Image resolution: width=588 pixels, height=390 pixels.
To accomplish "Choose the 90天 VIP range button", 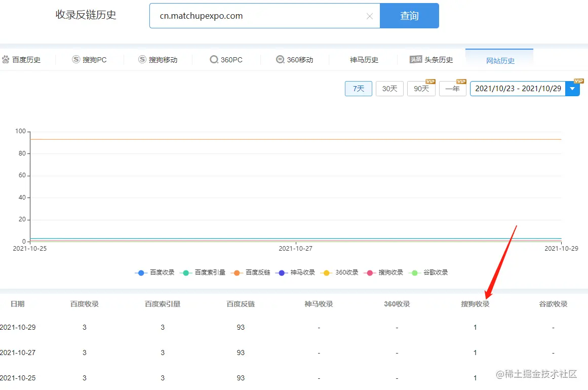I will click(421, 89).
